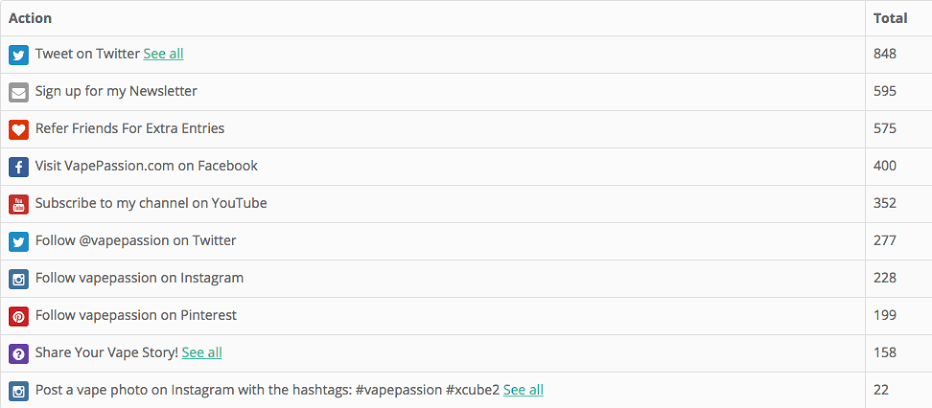Click the Instagram icon beside Follow vapepassion

18,279
